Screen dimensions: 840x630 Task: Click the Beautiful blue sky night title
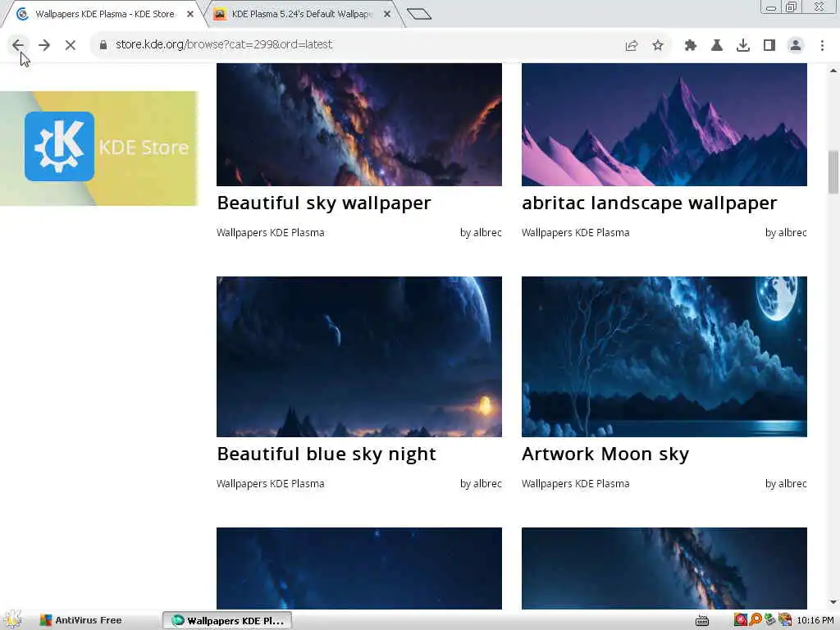pyautogui.click(x=326, y=454)
